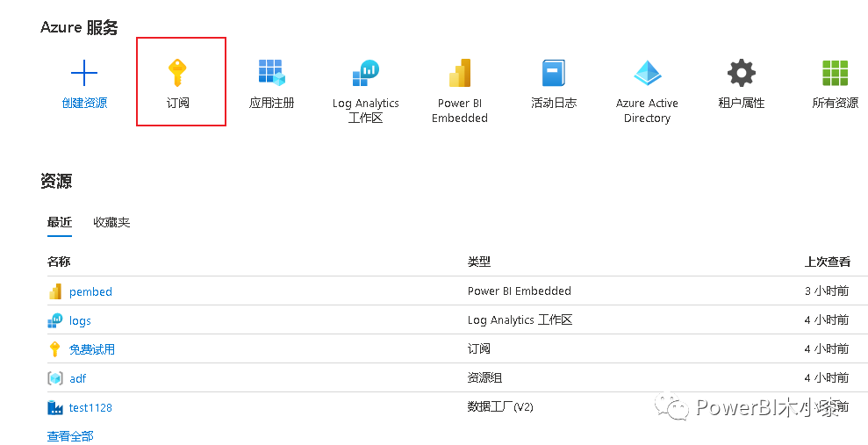Click the 创建资源 label

[84, 103]
